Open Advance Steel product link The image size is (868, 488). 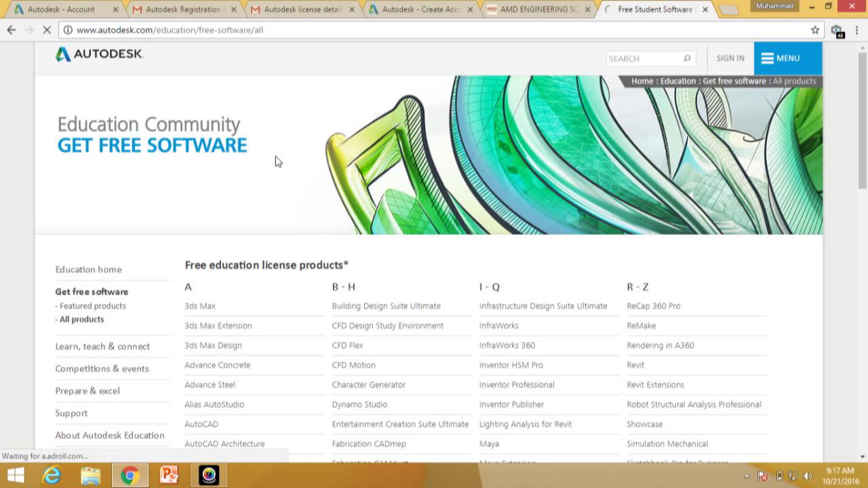pos(210,384)
